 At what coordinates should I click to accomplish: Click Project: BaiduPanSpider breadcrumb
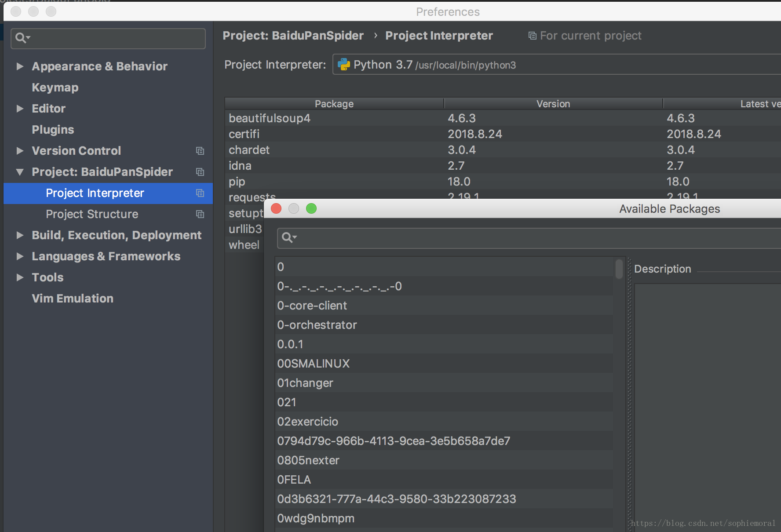(x=293, y=36)
